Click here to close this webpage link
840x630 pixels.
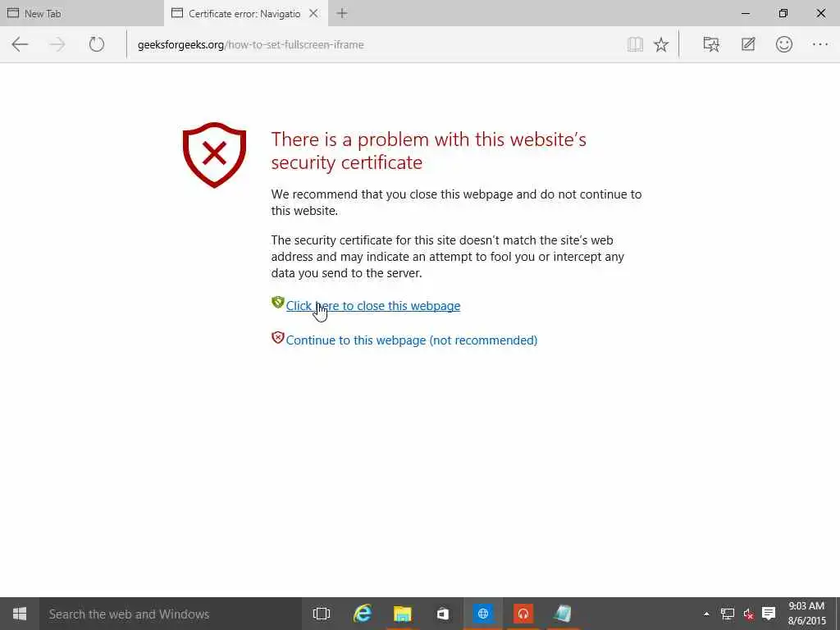373,306
